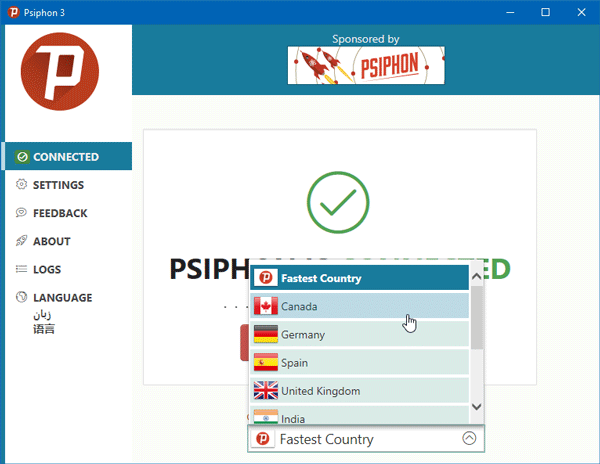This screenshot has height=464, width=600.
Task: Select Fastest Country from the region list
Action: coord(360,278)
